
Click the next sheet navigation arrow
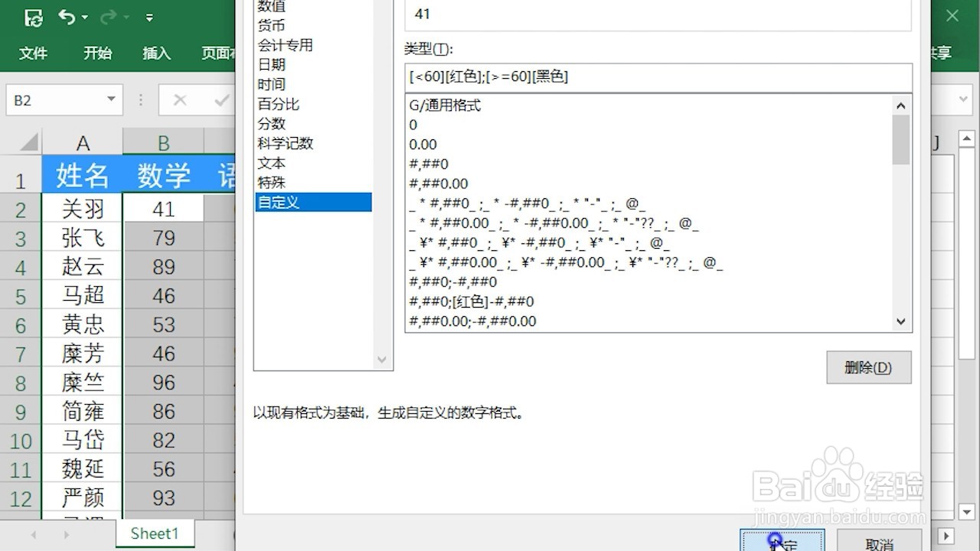pyautogui.click(x=67, y=536)
